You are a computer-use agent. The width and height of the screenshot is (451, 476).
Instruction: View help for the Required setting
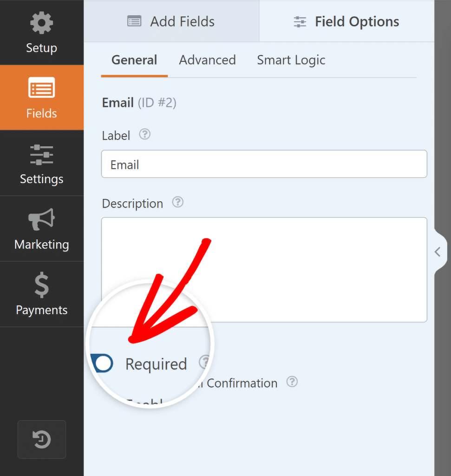[x=203, y=363]
